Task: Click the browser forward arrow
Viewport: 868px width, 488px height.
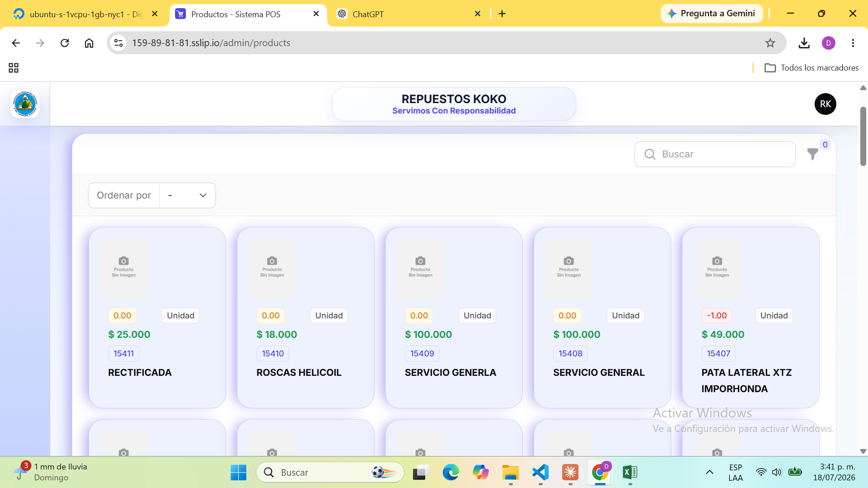Action: [40, 43]
